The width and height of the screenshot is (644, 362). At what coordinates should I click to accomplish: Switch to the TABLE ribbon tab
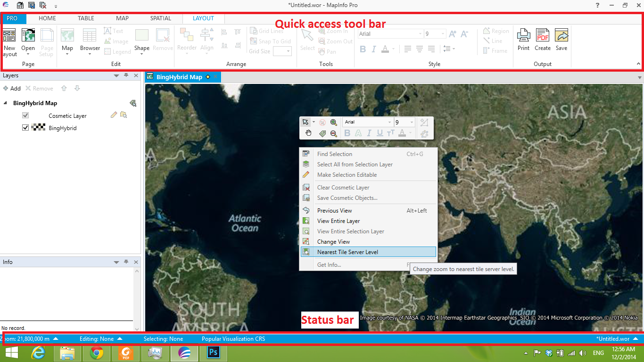coord(86,18)
